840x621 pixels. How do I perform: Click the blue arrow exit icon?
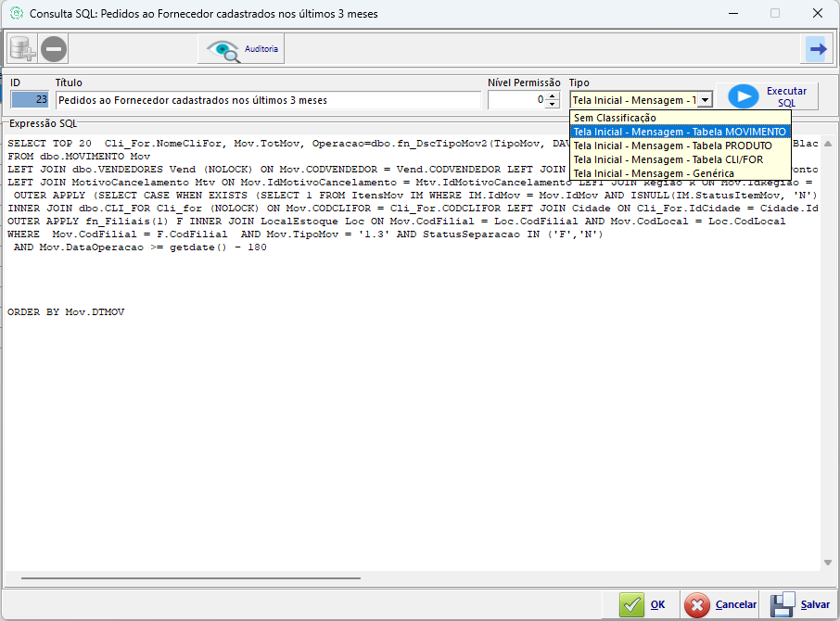pyautogui.click(x=817, y=48)
